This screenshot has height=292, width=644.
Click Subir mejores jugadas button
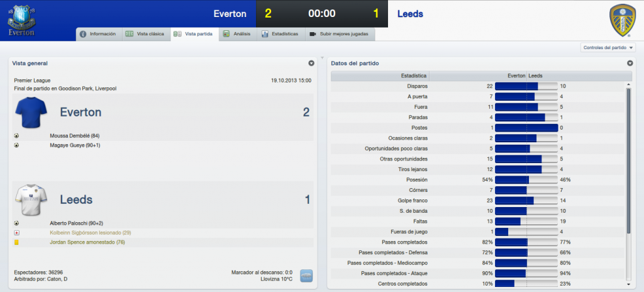(x=340, y=34)
